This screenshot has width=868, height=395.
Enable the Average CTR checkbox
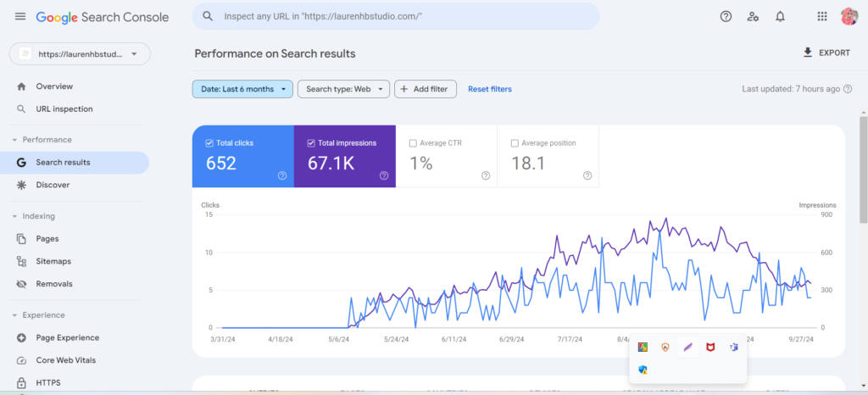point(413,143)
